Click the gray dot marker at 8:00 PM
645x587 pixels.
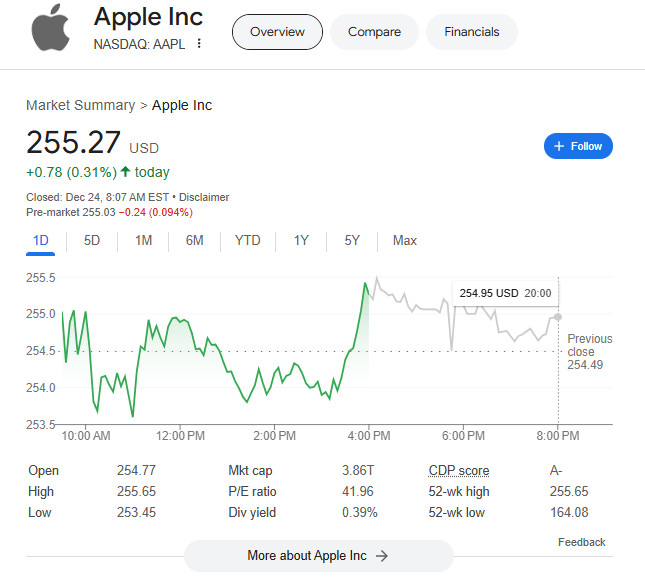[558, 317]
